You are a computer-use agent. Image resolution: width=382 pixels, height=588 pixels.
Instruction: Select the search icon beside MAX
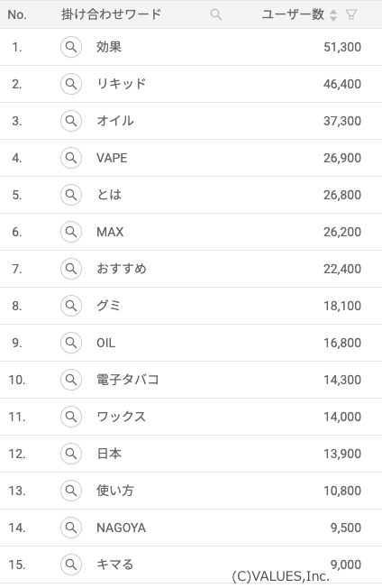coord(71,232)
